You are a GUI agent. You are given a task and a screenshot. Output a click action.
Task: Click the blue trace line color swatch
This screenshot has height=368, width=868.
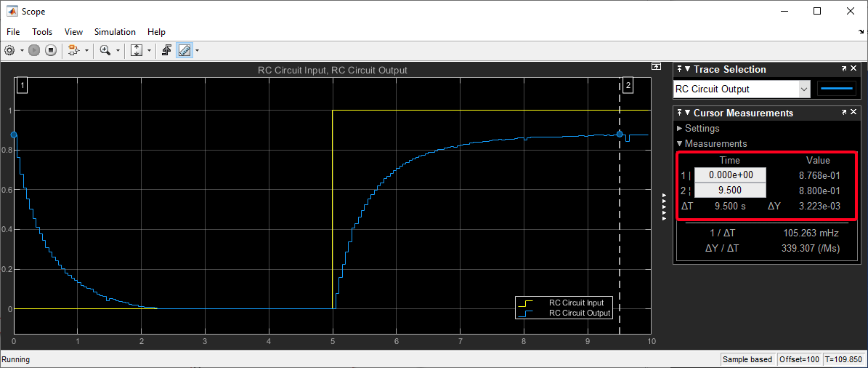pos(837,89)
